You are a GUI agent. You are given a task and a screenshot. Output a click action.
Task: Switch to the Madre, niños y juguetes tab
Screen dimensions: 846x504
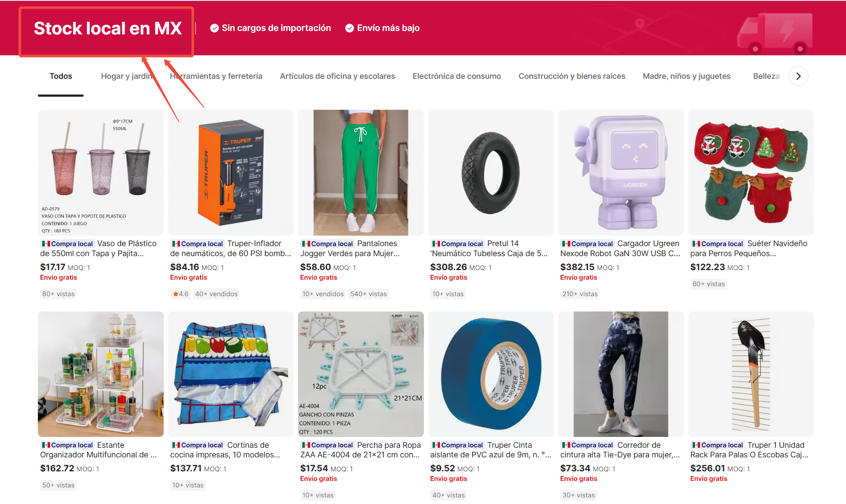coord(687,76)
